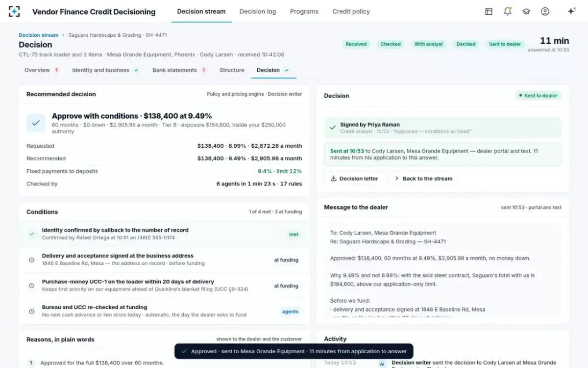588x368 pixels.
Task: Click the met badge on Identity condition
Action: (294, 235)
